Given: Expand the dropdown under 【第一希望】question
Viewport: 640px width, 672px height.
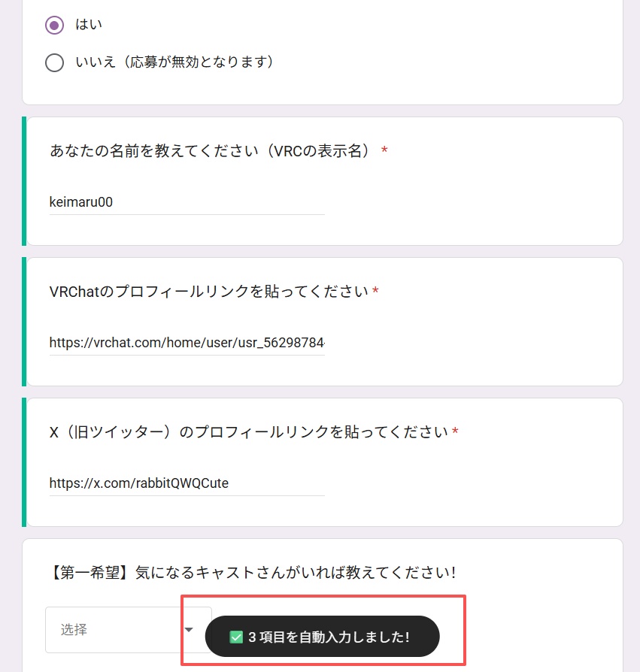Looking at the screenshot, I should pyautogui.click(x=129, y=630).
